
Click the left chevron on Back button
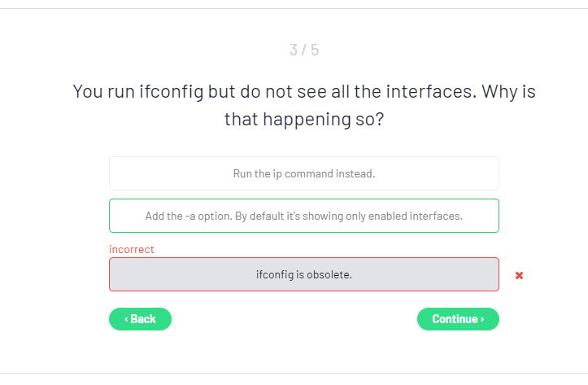[x=126, y=319]
